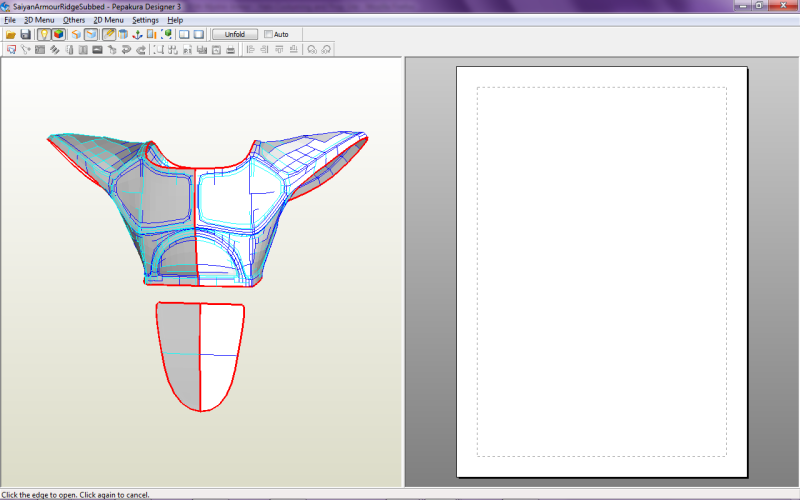Click the 3D axis anchor icon
Image resolution: width=800 pixels, height=500 pixels.
(x=137, y=35)
